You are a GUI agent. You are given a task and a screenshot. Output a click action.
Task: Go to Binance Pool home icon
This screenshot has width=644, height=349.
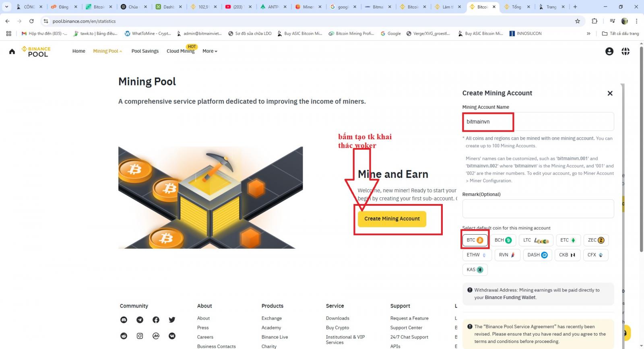(x=12, y=51)
